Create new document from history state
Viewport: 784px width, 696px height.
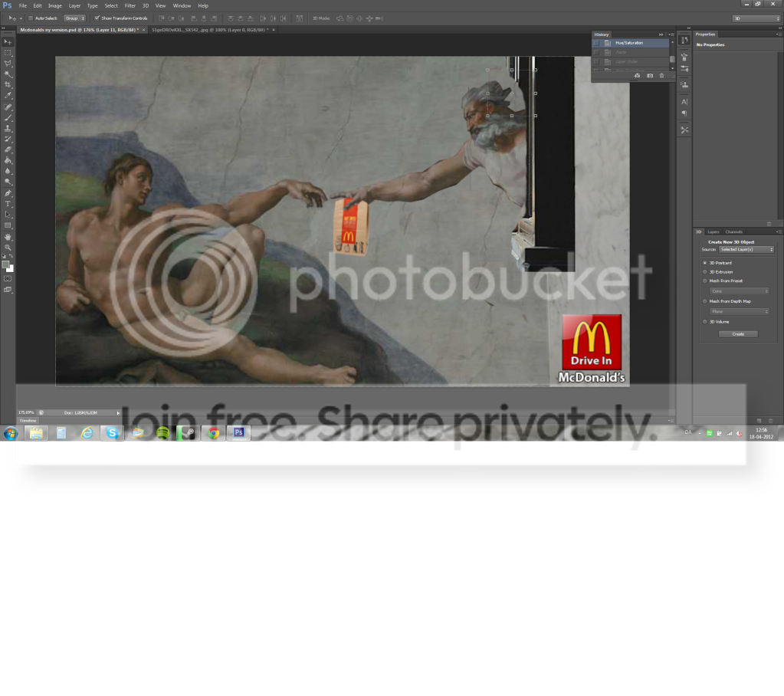(637, 75)
